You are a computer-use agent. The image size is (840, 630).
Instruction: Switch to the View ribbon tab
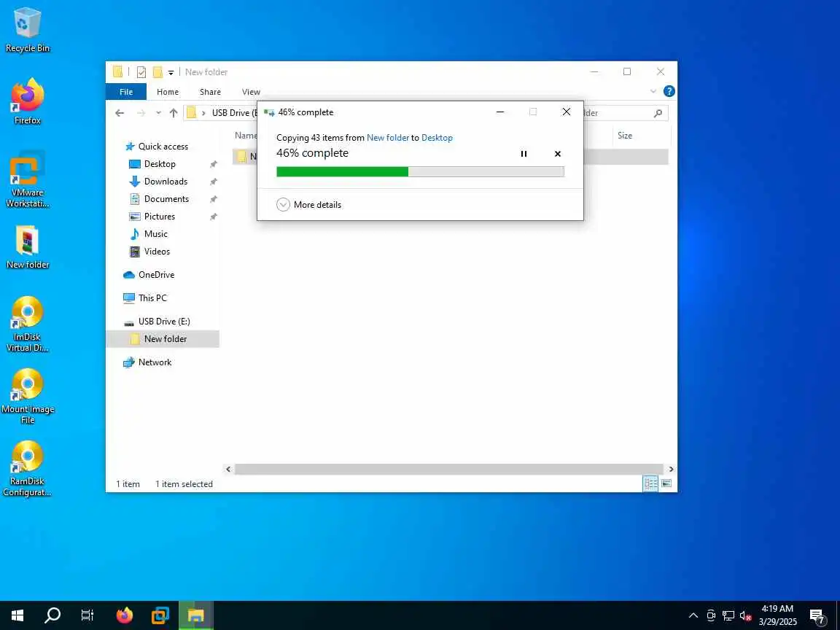click(x=251, y=92)
